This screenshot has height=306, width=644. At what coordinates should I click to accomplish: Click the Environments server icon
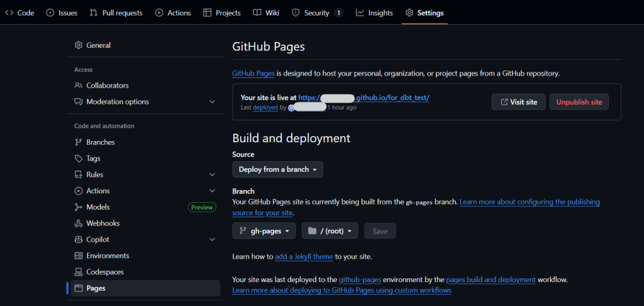coord(79,256)
